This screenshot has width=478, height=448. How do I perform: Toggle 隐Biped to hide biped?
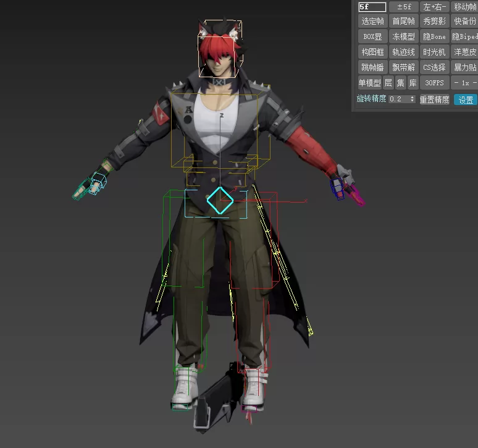tap(465, 37)
